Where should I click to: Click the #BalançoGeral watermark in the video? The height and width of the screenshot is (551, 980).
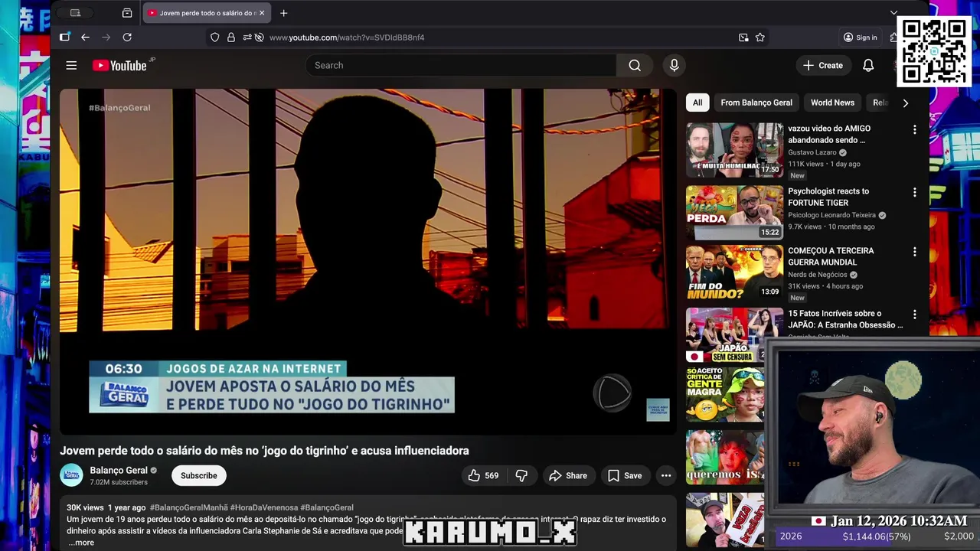[119, 108]
